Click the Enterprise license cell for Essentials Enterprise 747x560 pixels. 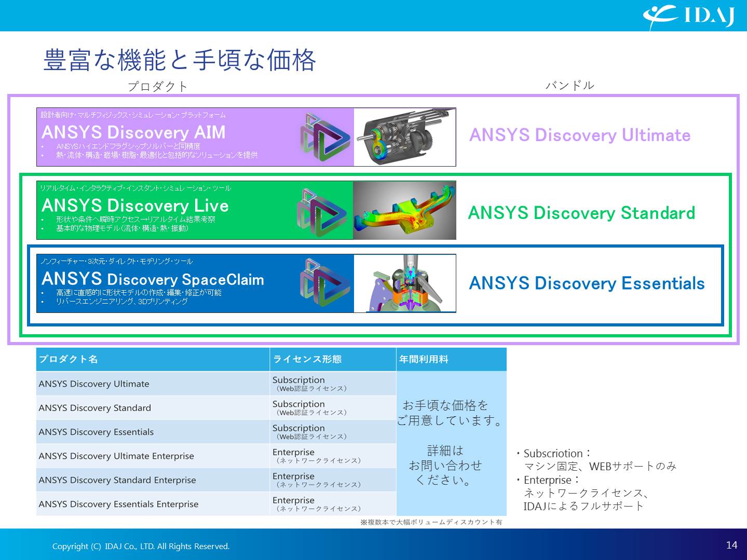pos(333,504)
